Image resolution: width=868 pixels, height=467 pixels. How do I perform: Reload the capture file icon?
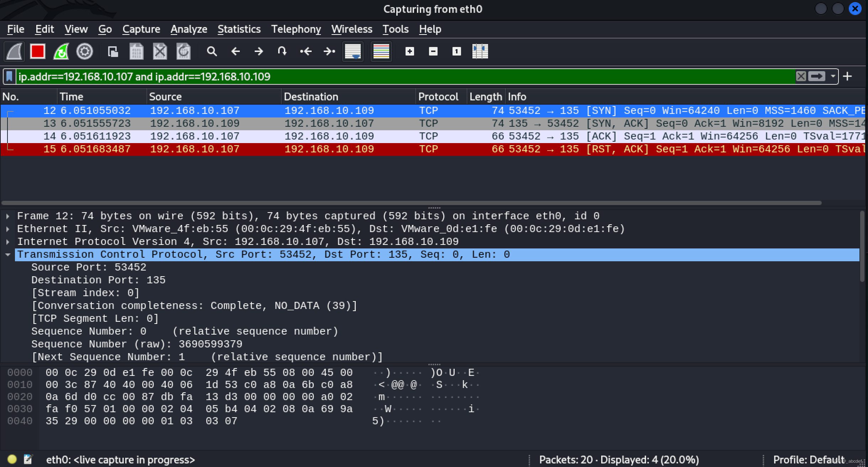click(184, 52)
